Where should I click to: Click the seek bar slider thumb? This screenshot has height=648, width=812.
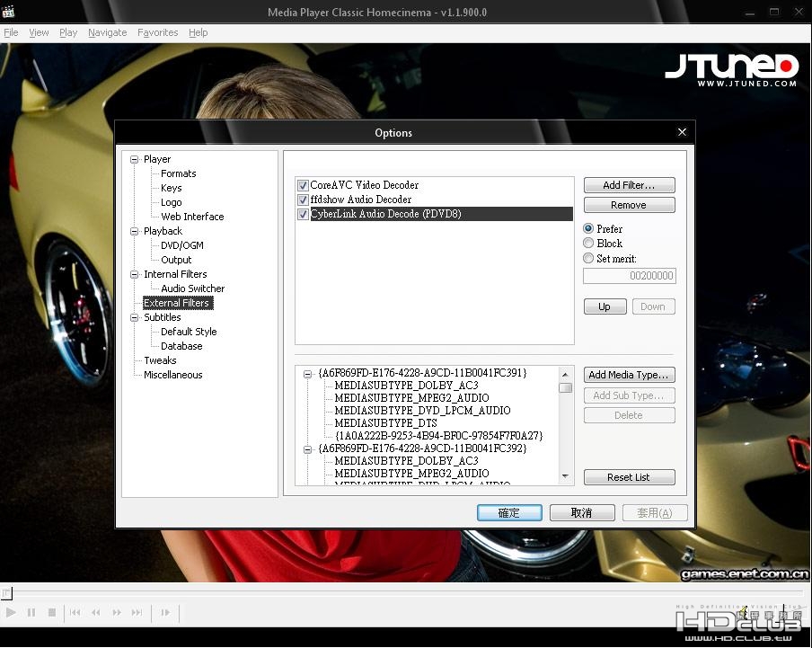6,593
